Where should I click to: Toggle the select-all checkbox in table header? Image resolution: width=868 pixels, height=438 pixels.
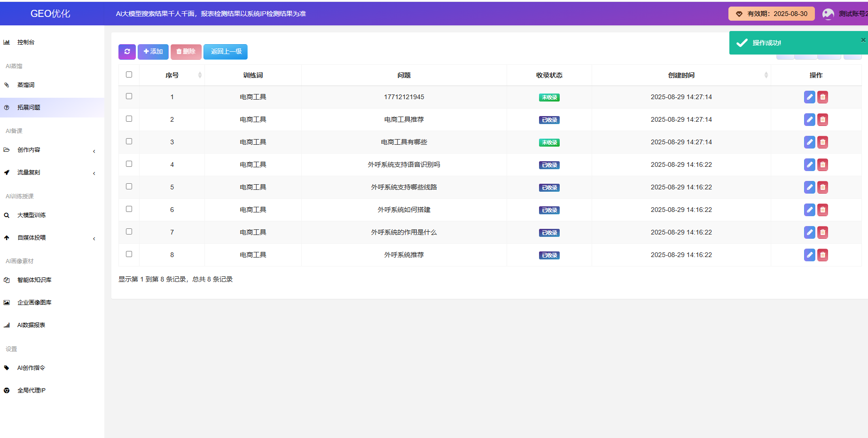[x=129, y=75]
